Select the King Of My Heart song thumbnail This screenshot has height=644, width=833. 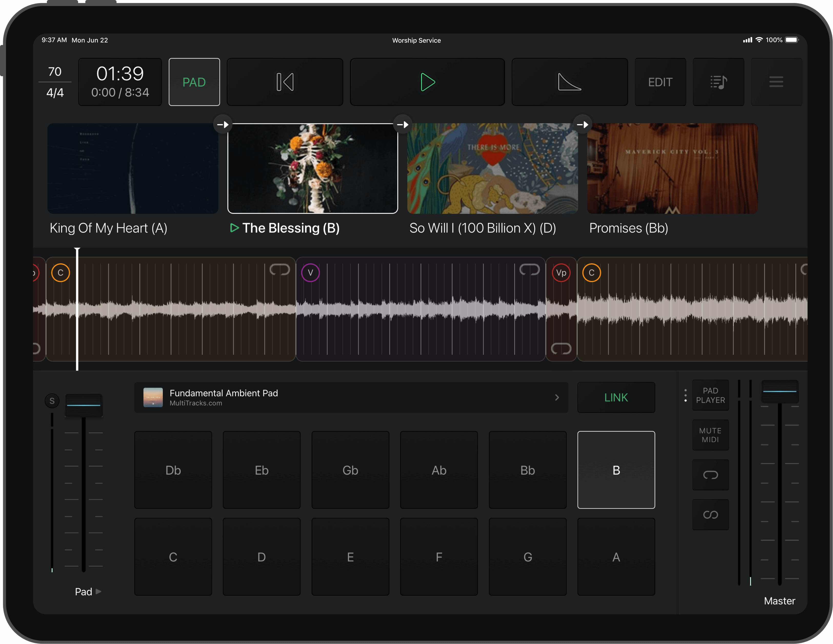pyautogui.click(x=132, y=168)
